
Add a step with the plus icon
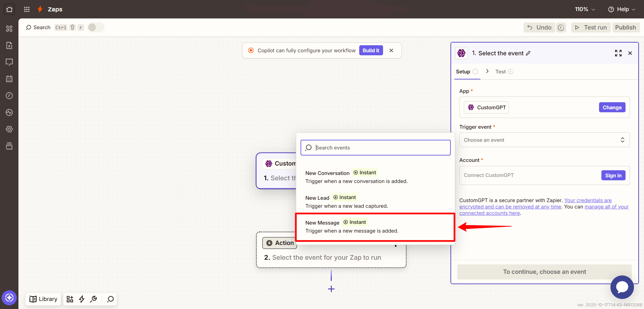pyautogui.click(x=331, y=289)
